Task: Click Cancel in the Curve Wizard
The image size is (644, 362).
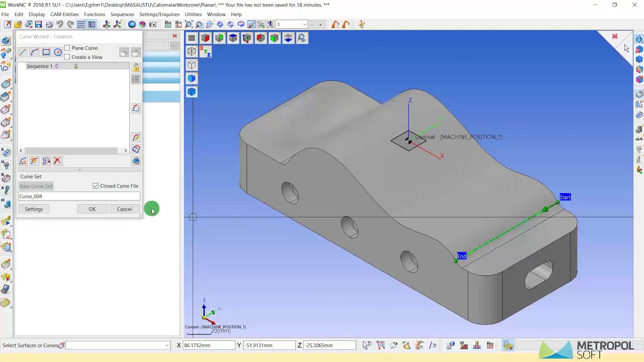Action: pyautogui.click(x=124, y=209)
